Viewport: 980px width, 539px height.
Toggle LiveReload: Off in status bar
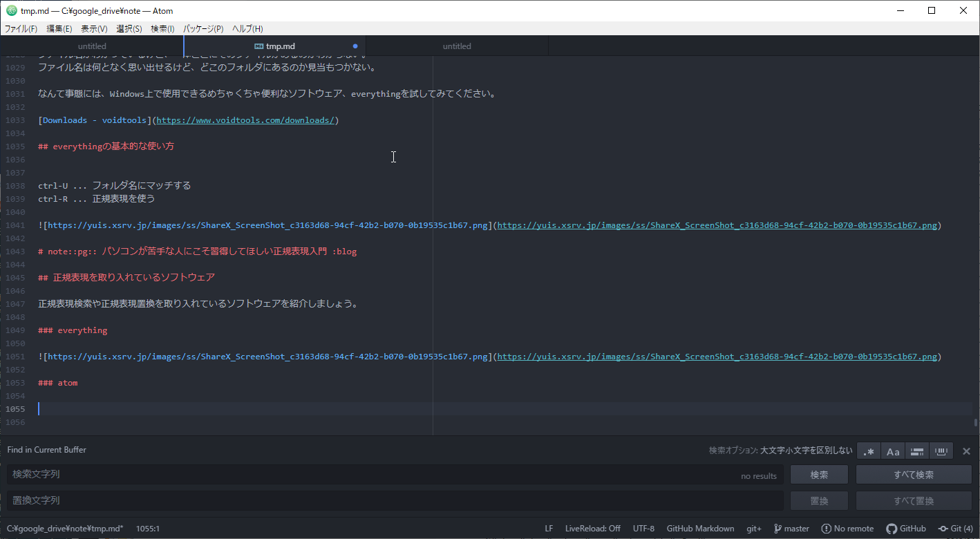(x=592, y=529)
